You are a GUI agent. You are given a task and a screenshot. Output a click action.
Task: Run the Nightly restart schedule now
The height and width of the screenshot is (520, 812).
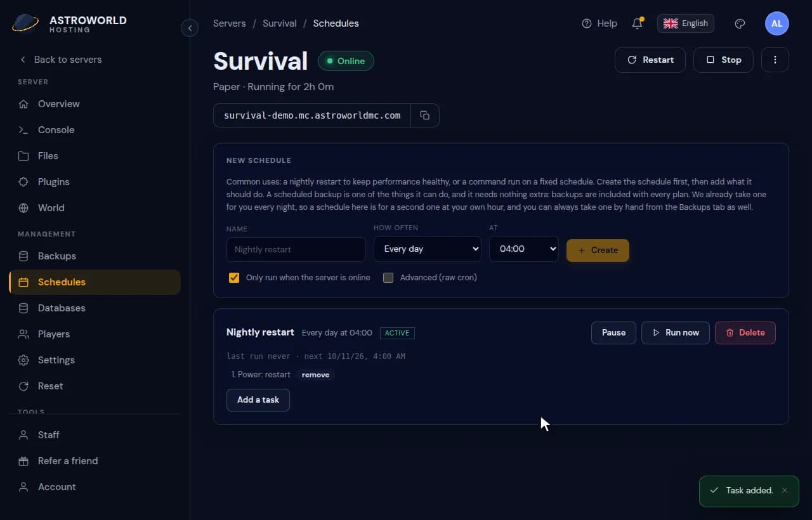point(676,332)
